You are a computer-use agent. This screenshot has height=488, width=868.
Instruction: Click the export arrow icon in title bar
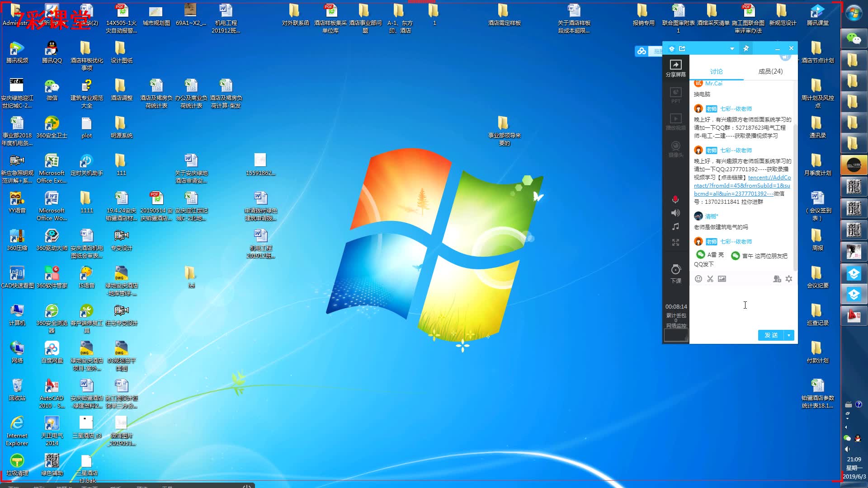682,48
